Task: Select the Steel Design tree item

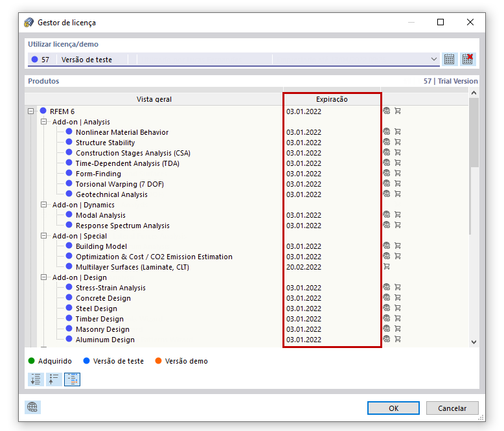Action: click(x=97, y=309)
